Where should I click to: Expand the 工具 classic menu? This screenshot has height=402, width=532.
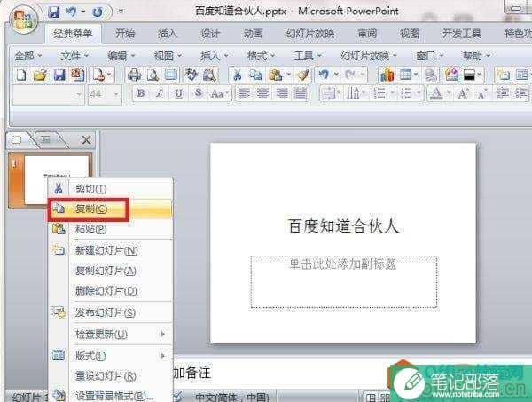point(308,55)
